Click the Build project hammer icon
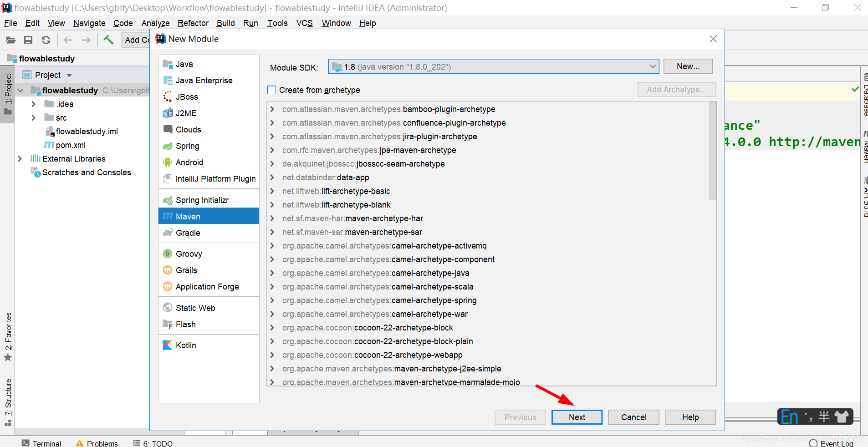868x447 pixels. [x=108, y=40]
